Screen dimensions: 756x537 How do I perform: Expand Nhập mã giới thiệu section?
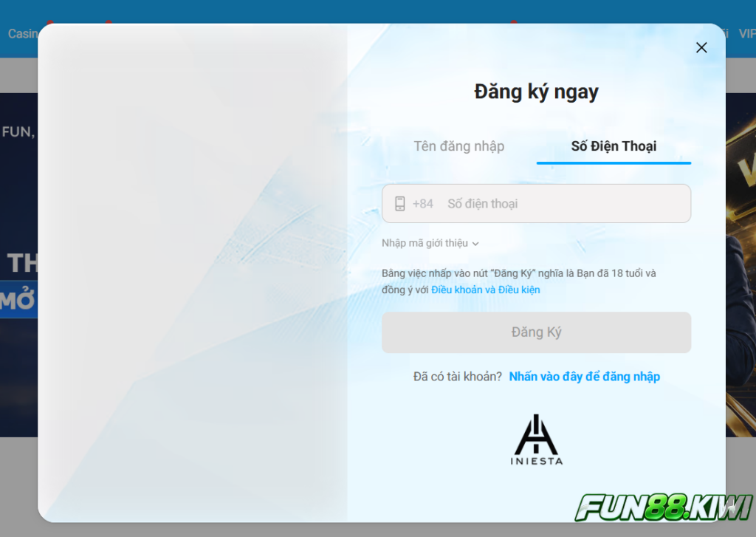(x=430, y=243)
